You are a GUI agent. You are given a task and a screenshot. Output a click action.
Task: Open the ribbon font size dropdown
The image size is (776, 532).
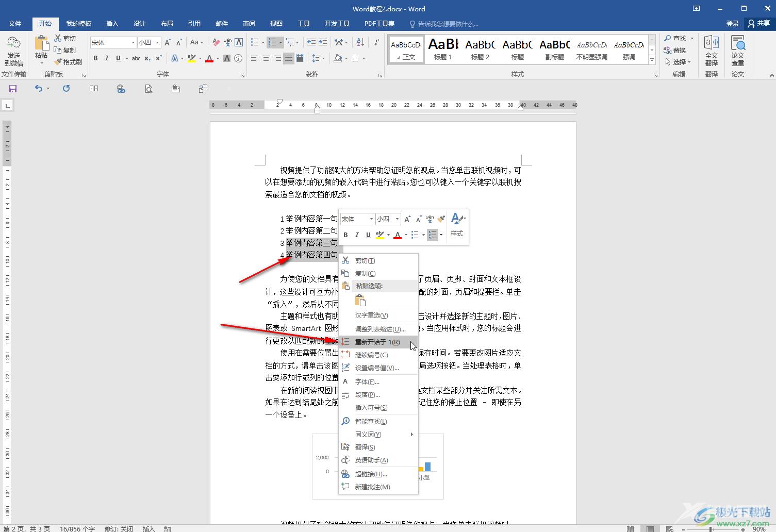pos(158,42)
